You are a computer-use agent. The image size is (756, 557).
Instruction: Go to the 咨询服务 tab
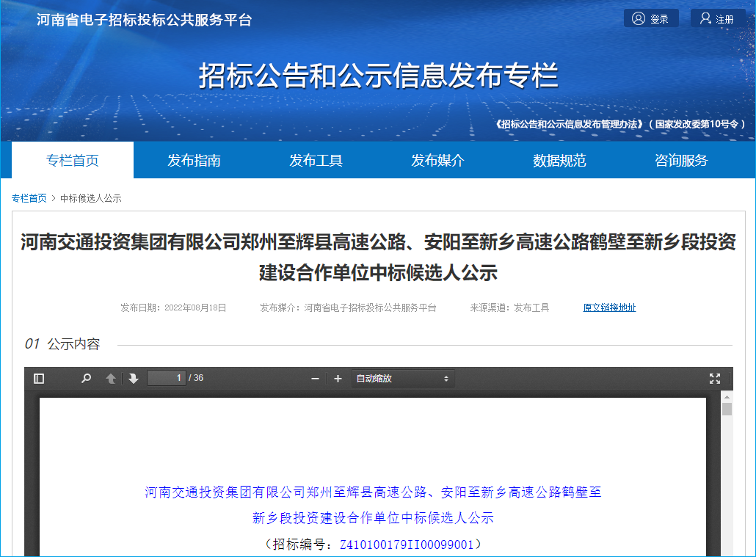(681, 161)
